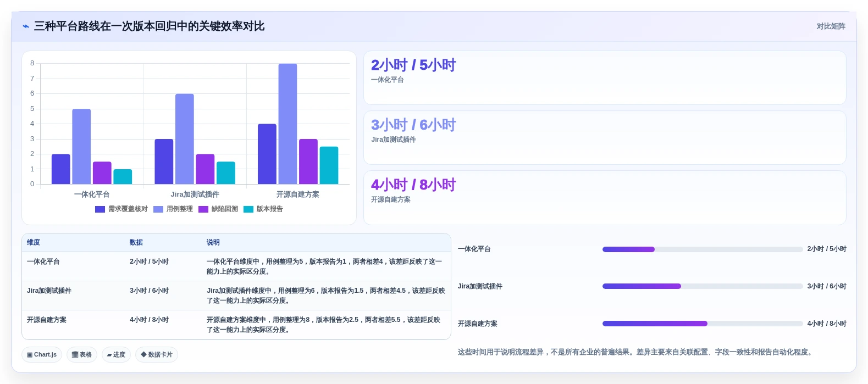The height and width of the screenshot is (384, 868).
Task: Click the x-axis label 开源自建方案
Action: 298,194
